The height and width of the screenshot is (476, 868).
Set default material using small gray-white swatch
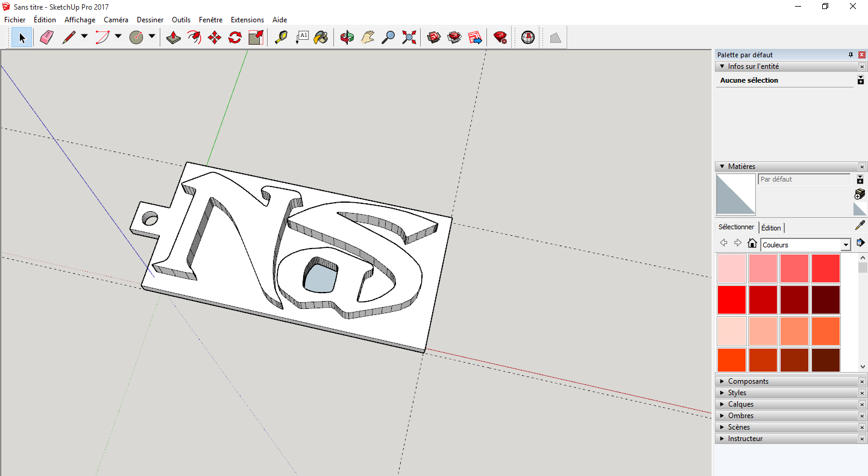pyautogui.click(x=860, y=209)
